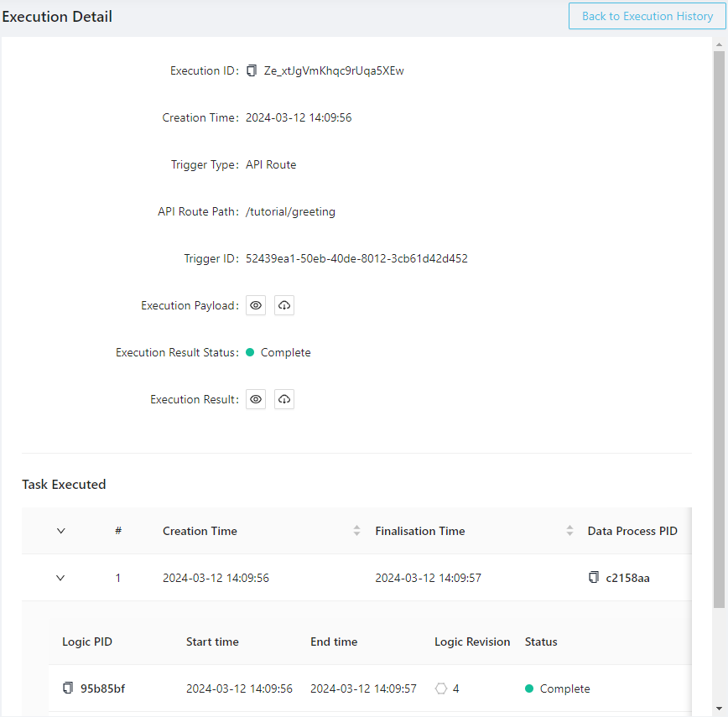This screenshot has width=728, height=717.
Task: View the Execution Payload with eye icon
Action: click(x=256, y=306)
